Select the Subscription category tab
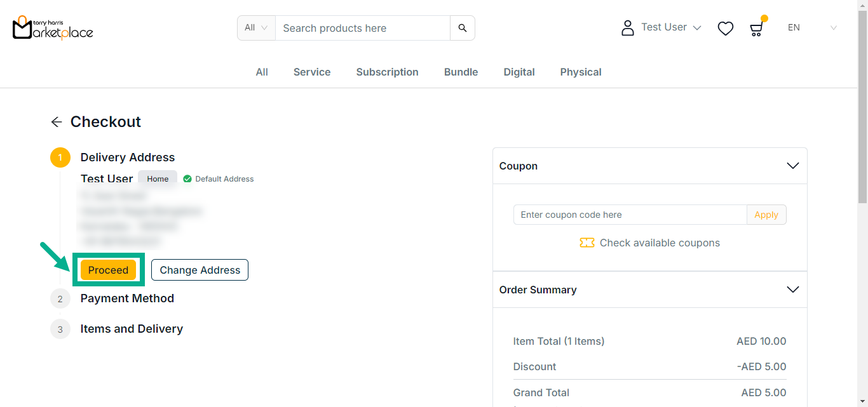868x407 pixels. 387,72
